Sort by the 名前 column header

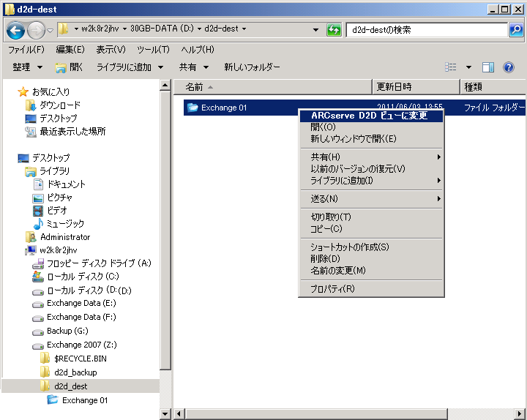(x=272, y=87)
